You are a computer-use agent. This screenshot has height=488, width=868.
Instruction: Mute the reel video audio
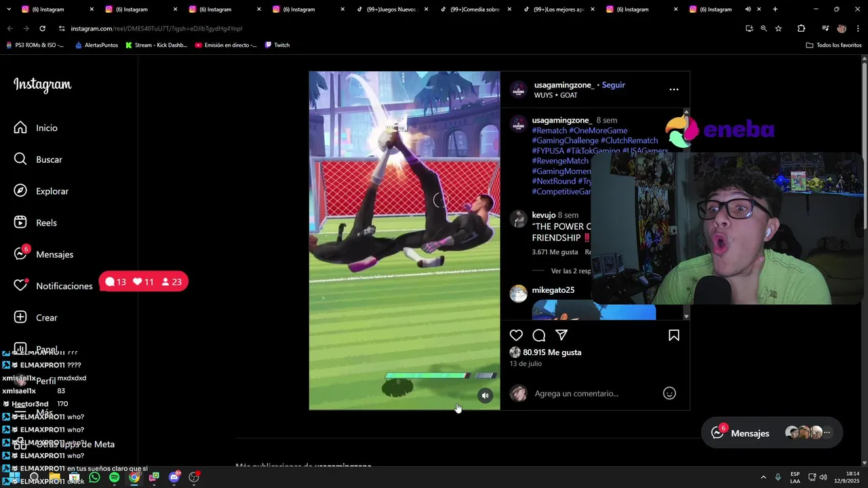coord(485,396)
